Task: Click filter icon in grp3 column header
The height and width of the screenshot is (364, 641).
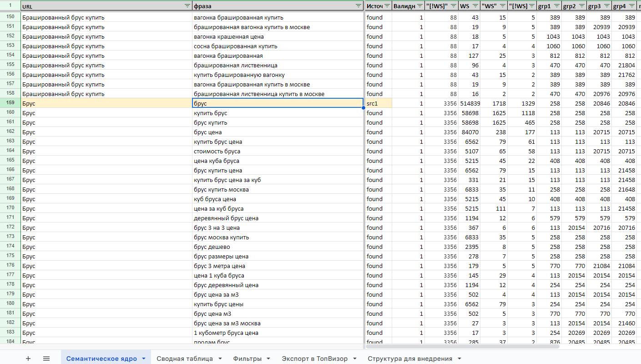Action: point(606,6)
